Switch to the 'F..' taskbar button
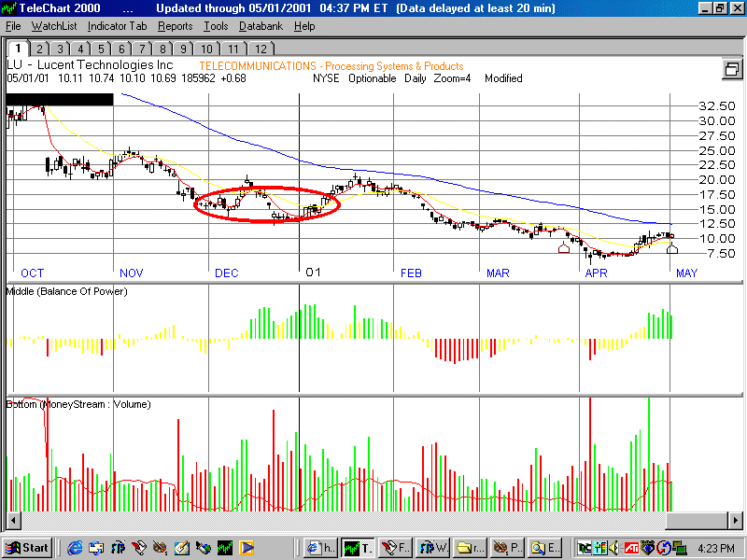 [395, 548]
